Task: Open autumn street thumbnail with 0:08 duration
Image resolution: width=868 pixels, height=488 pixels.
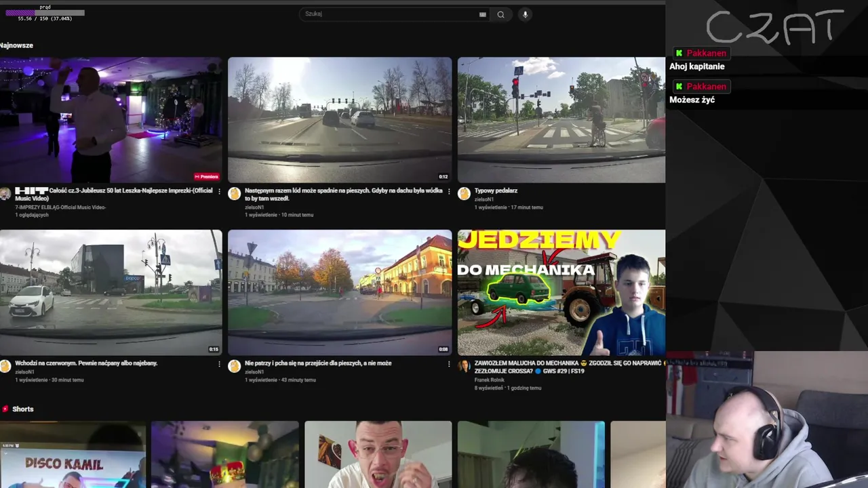Action: tap(340, 292)
